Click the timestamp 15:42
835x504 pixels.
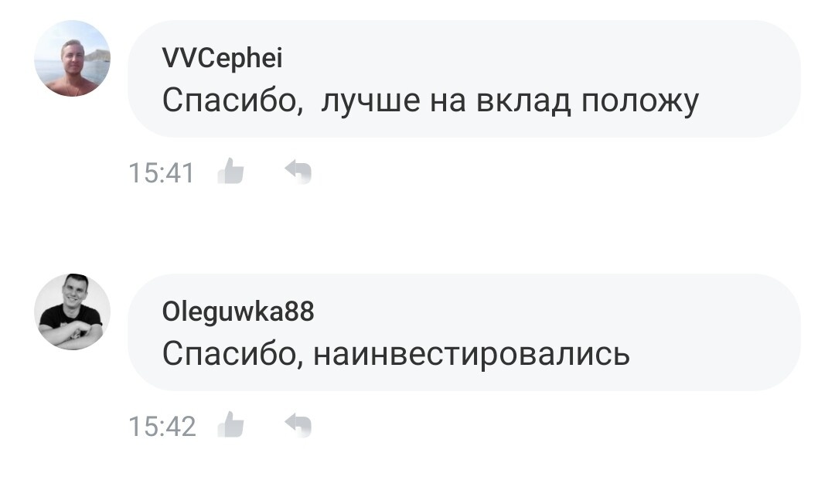point(162,424)
